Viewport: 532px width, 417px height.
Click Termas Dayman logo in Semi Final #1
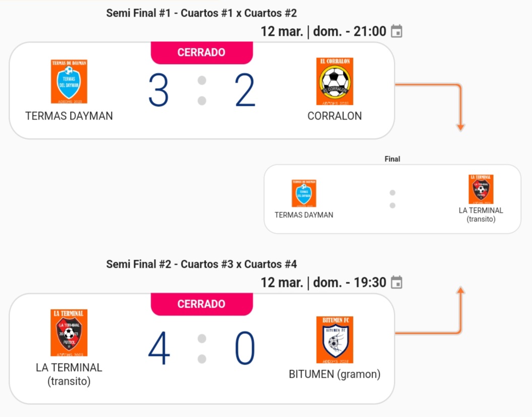point(69,82)
